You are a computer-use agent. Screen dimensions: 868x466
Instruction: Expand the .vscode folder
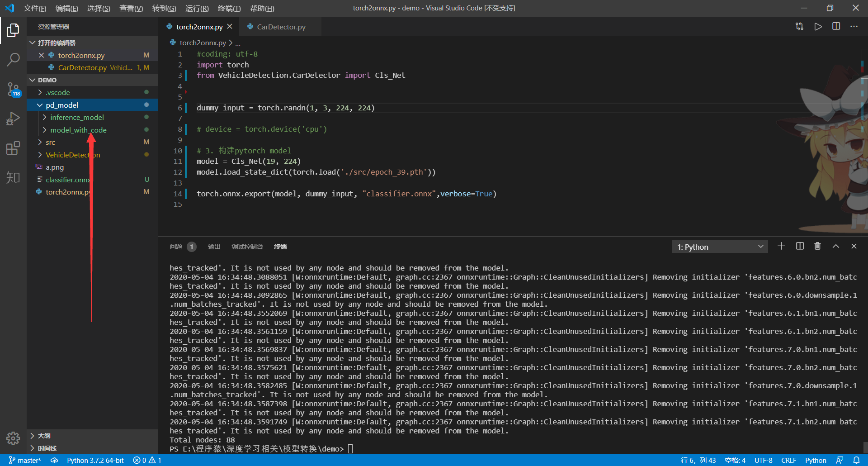pos(92,92)
